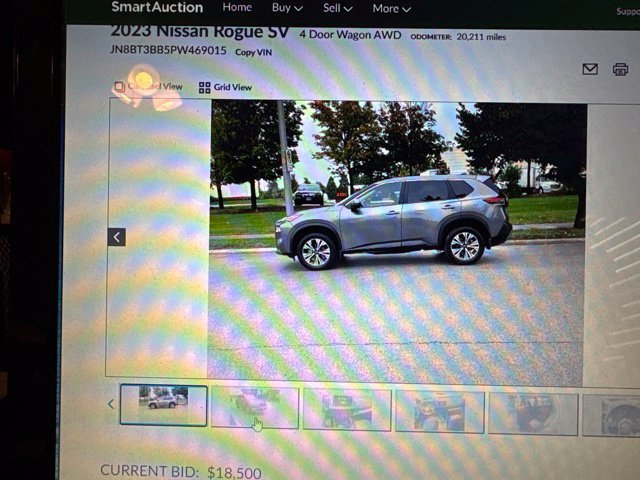640x480 pixels.
Task: Print the listing with printer icon
Action: pos(620,69)
